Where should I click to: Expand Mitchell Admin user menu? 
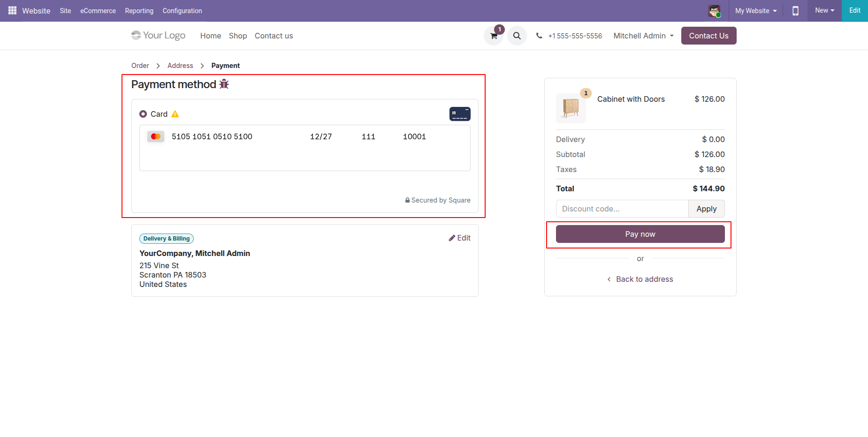click(643, 36)
